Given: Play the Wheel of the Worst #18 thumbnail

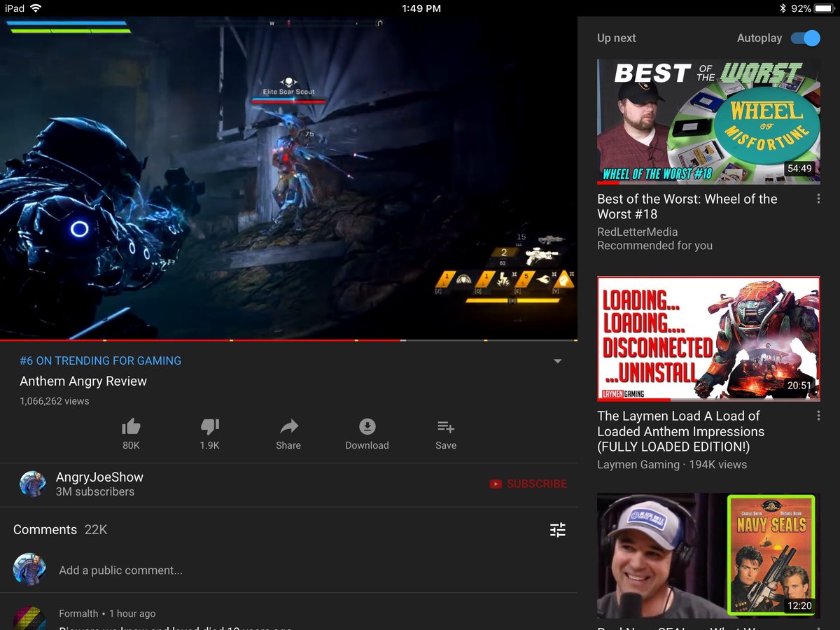Looking at the screenshot, I should click(x=708, y=121).
